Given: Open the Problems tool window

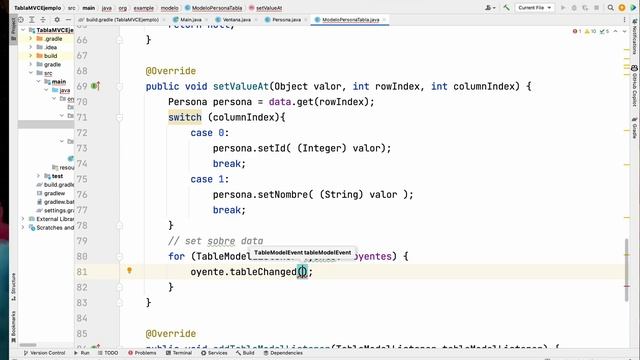Looking at the screenshot, I should 142,353.
